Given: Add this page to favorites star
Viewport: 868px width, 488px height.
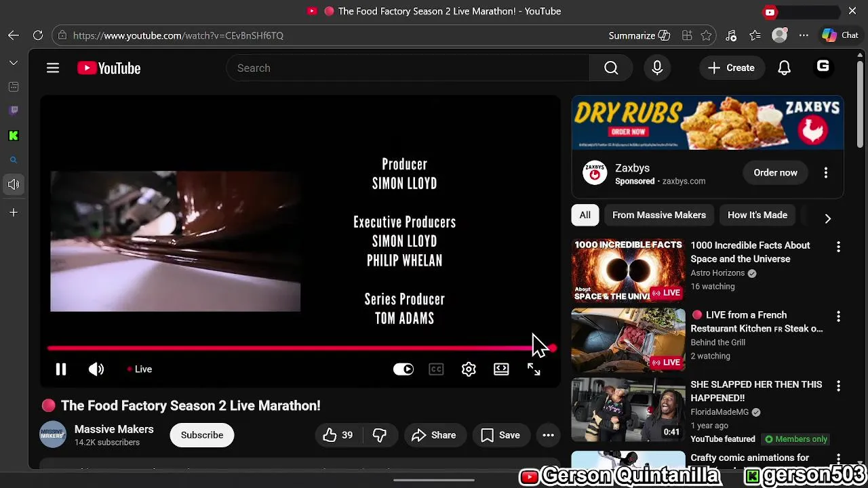Looking at the screenshot, I should (x=707, y=35).
